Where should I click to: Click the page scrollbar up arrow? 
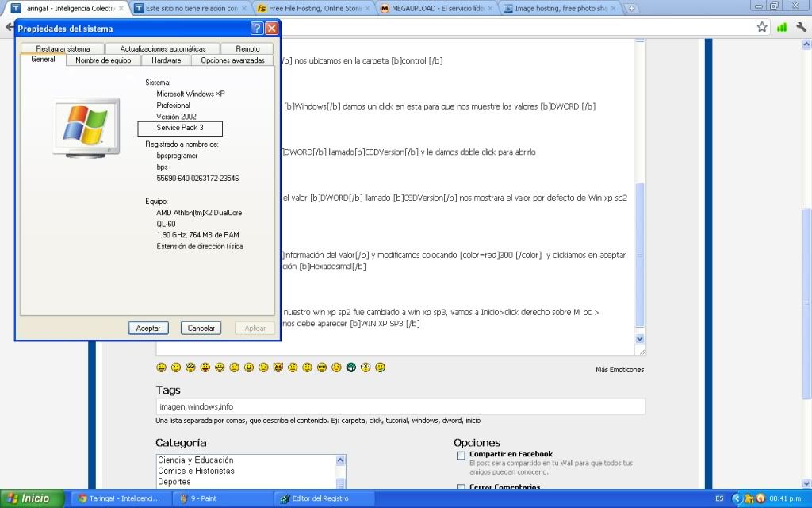coord(806,44)
